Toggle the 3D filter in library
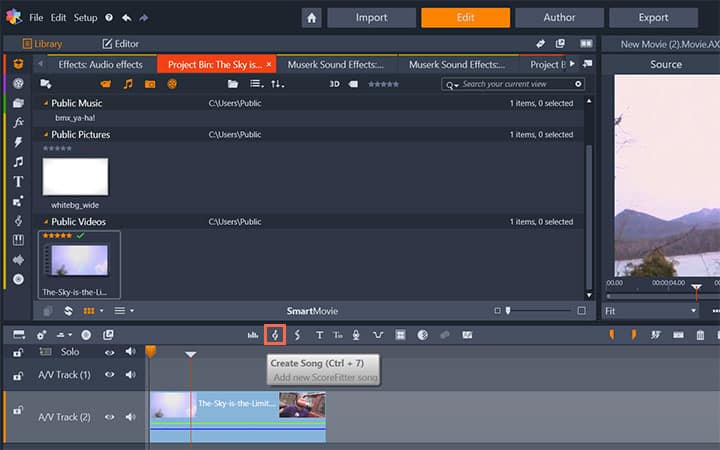Image resolution: width=720 pixels, height=450 pixels. point(334,84)
